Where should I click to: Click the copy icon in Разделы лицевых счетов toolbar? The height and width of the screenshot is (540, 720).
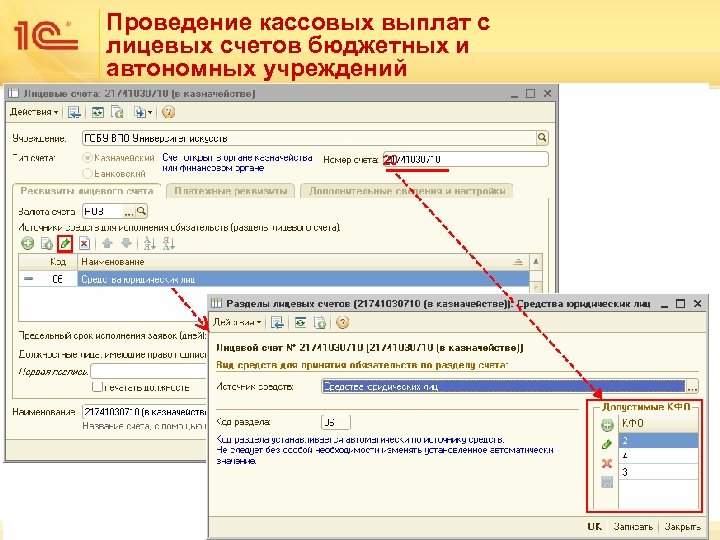click(x=320, y=322)
